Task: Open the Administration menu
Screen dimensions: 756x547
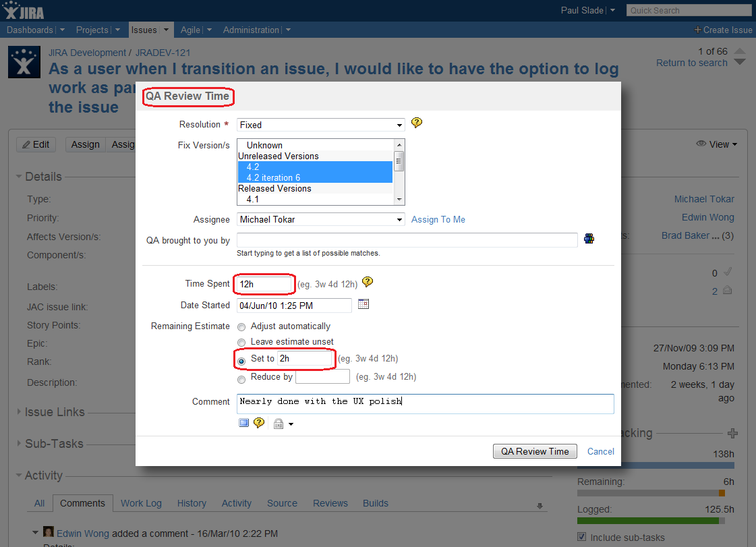Action: pos(256,30)
